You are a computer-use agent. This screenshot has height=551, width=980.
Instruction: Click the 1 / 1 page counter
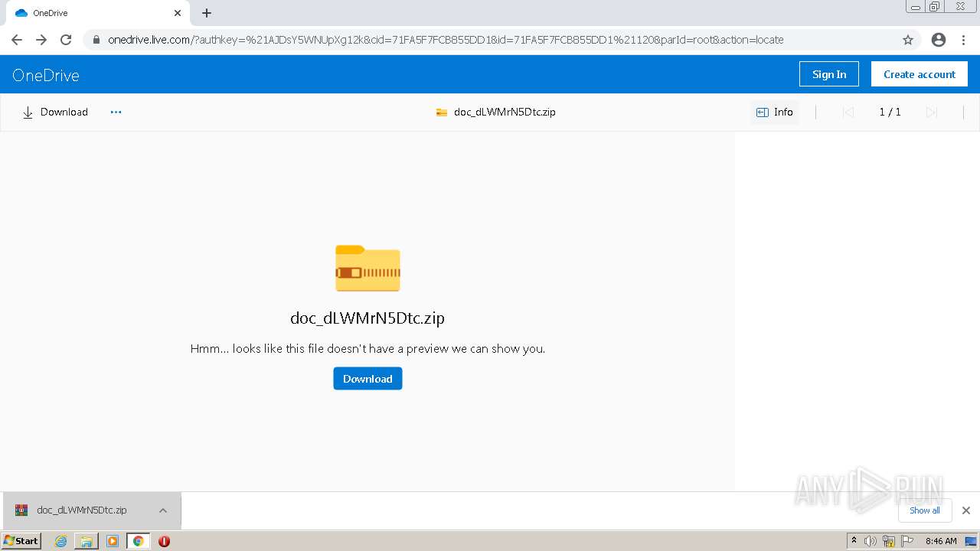coord(890,112)
